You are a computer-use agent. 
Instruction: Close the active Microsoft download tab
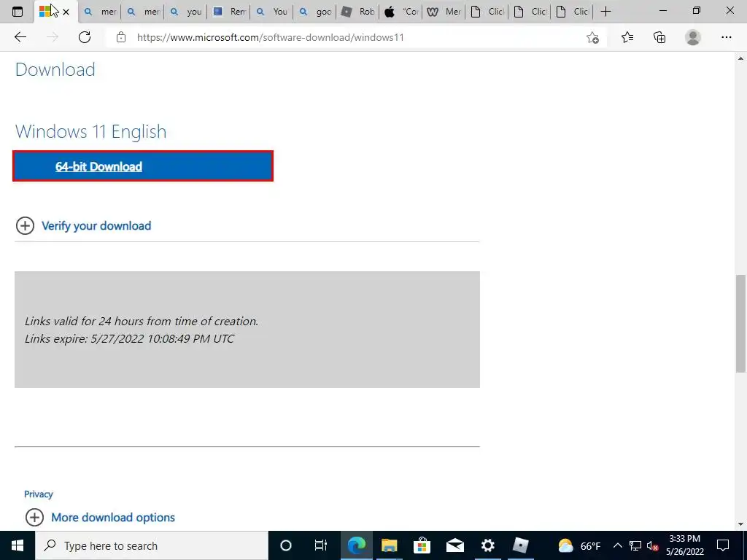(x=66, y=12)
